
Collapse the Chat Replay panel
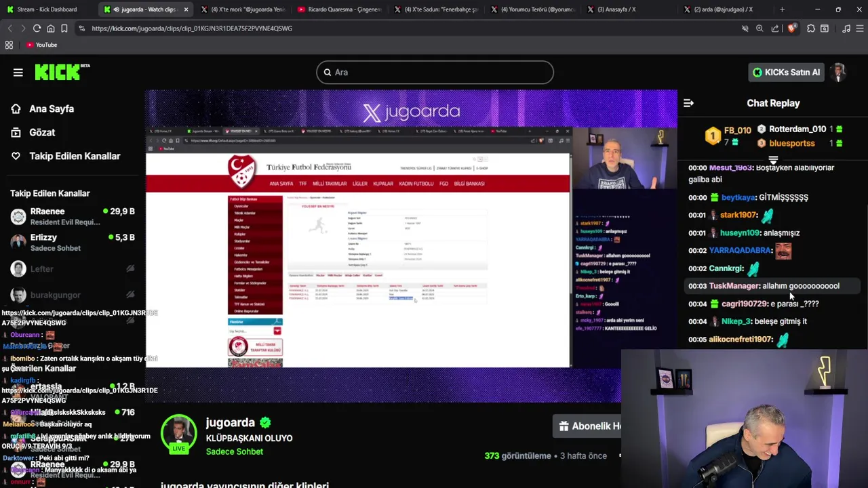pos(688,103)
